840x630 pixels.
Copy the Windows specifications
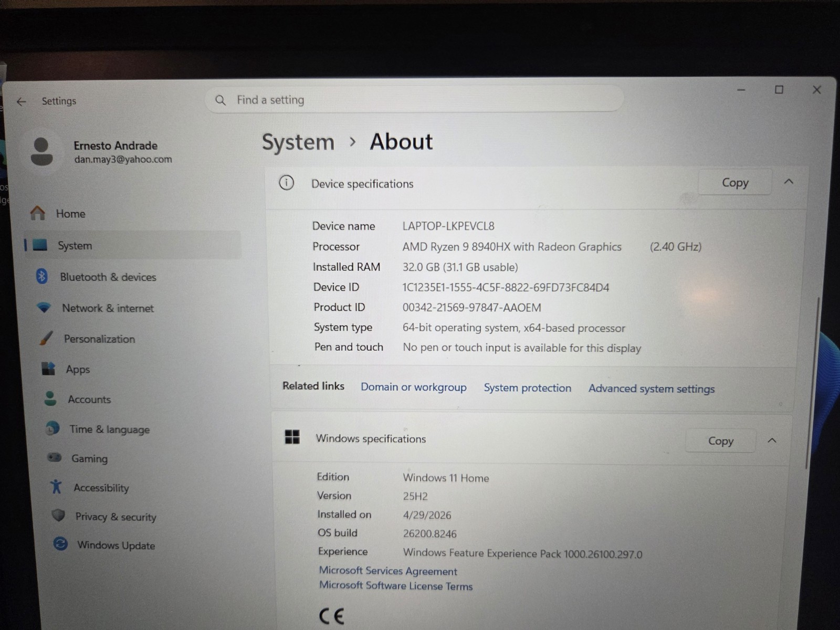point(720,441)
